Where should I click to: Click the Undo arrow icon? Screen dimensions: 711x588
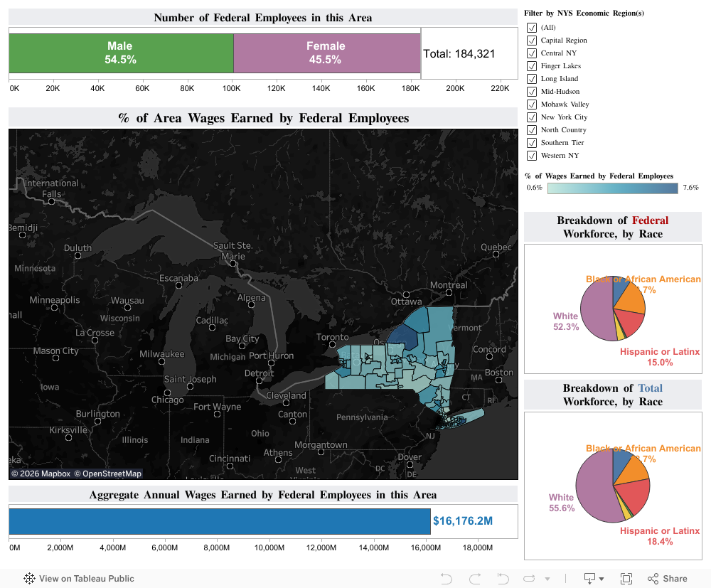point(447,578)
